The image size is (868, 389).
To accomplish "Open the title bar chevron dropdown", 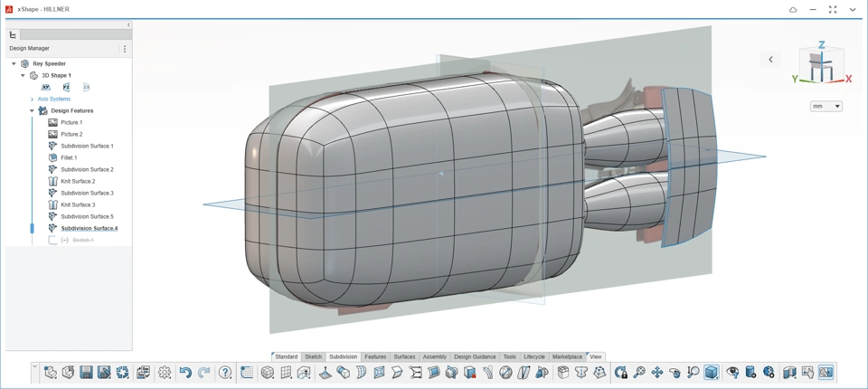I will (x=853, y=9).
